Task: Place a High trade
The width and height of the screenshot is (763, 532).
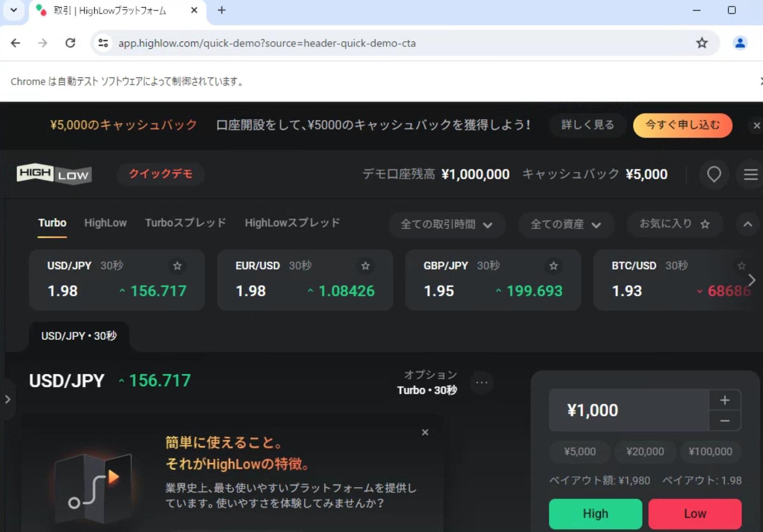Action: point(596,514)
